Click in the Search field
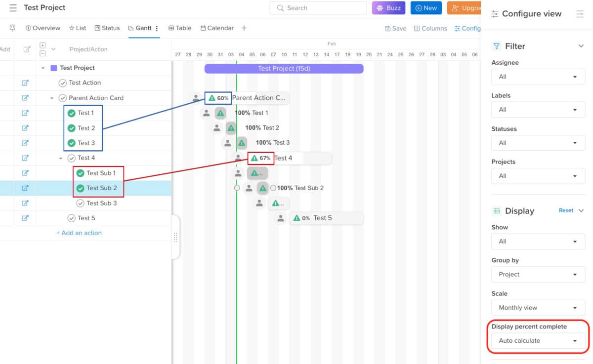This screenshot has height=364, width=593. 318,8
